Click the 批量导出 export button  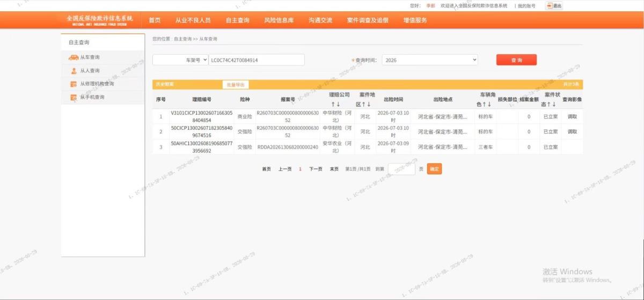pos(235,84)
